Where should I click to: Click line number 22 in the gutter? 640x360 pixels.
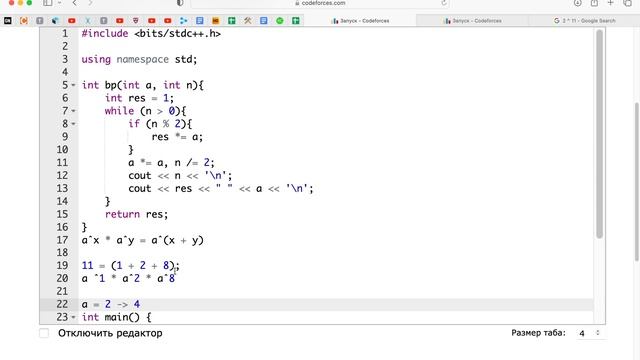click(62, 304)
